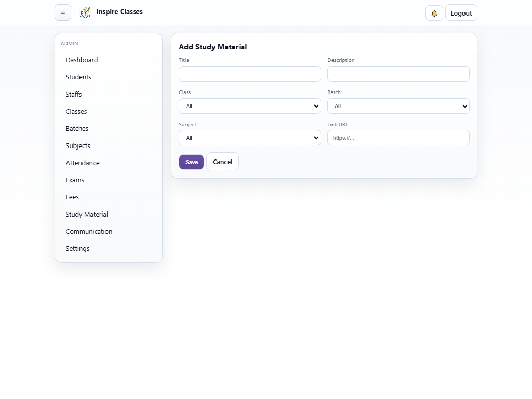Open Fees from the sidebar

click(x=72, y=197)
